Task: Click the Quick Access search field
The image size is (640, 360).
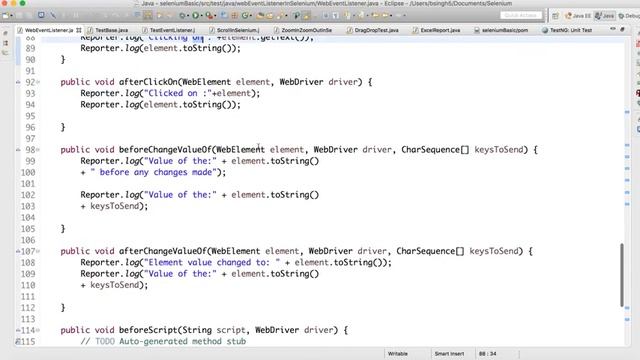Action: pyautogui.click(x=521, y=16)
